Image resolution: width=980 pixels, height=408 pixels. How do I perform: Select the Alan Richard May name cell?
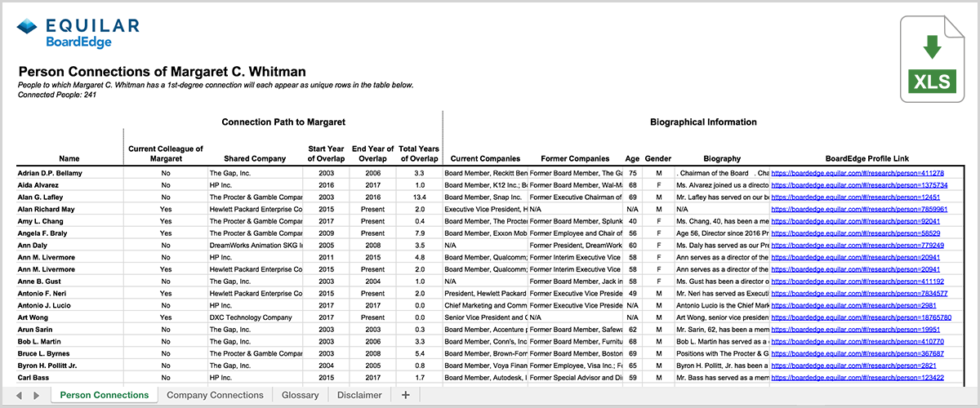69,209
